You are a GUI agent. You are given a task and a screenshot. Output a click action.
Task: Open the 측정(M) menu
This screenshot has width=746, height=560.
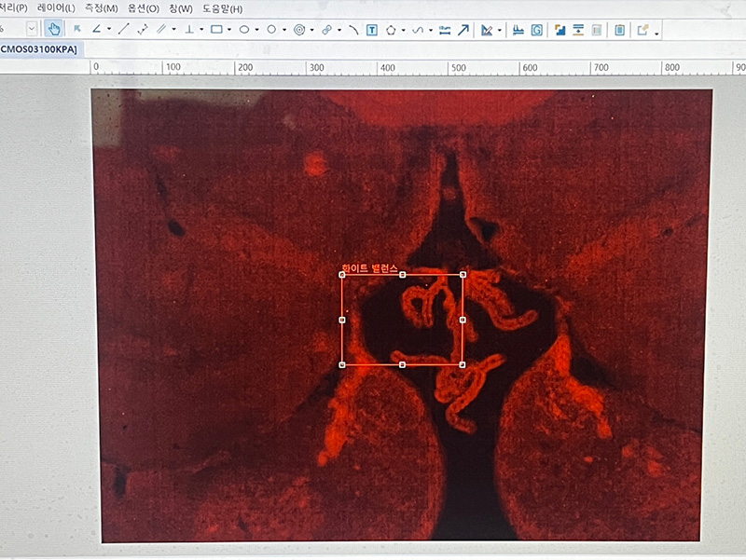pyautogui.click(x=102, y=8)
